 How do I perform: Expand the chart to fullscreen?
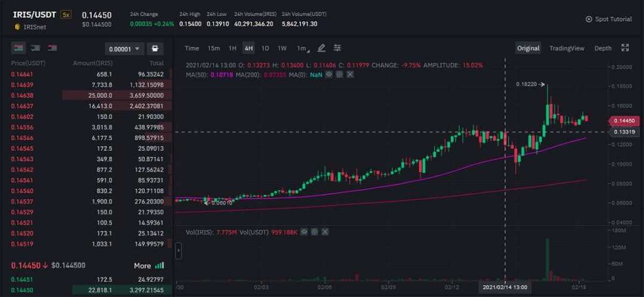(x=625, y=48)
